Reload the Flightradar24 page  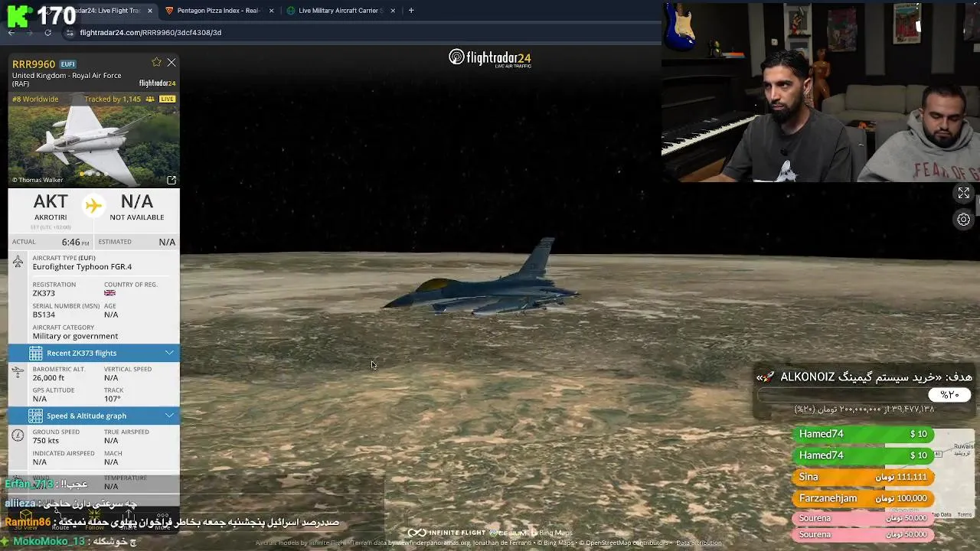click(47, 33)
